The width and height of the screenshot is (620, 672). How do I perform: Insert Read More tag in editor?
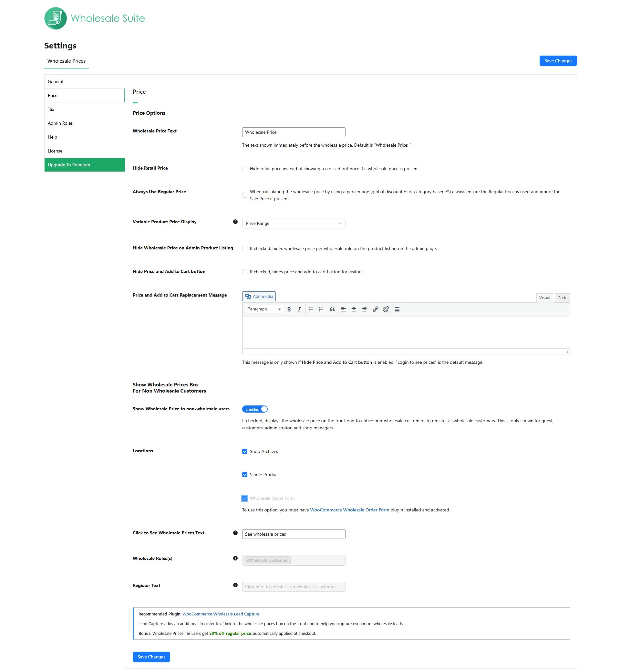tap(397, 309)
